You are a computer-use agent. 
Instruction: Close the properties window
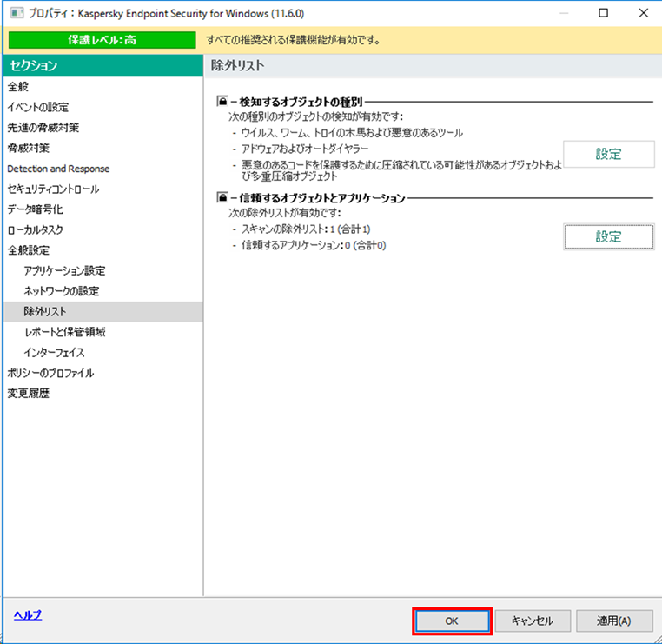pos(643,13)
